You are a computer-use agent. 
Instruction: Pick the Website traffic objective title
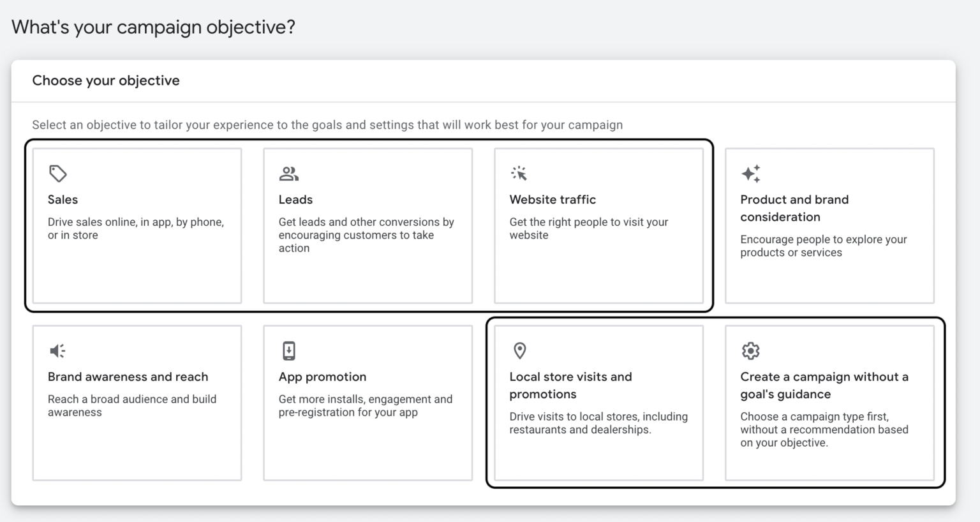(x=553, y=200)
